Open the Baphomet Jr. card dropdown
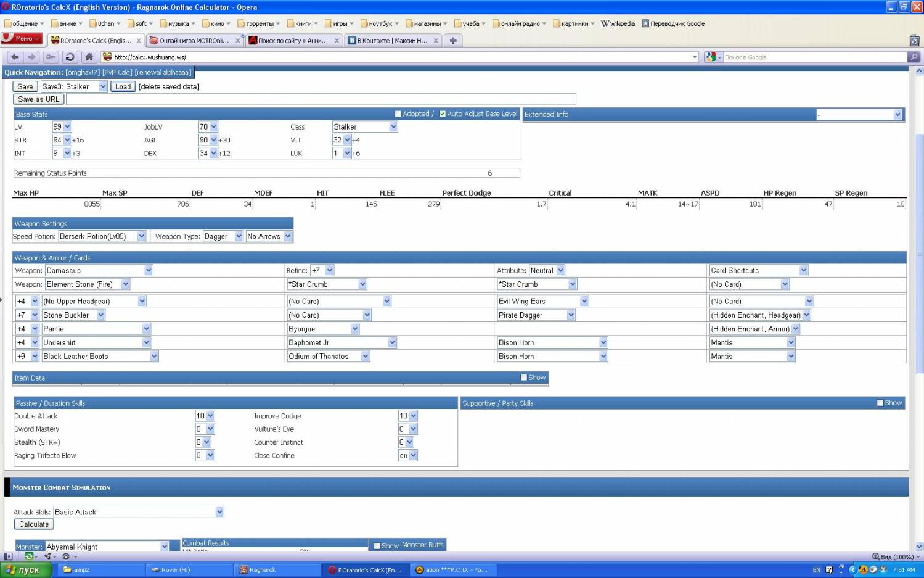Screen dimensions: 924x578 pos(342,342)
